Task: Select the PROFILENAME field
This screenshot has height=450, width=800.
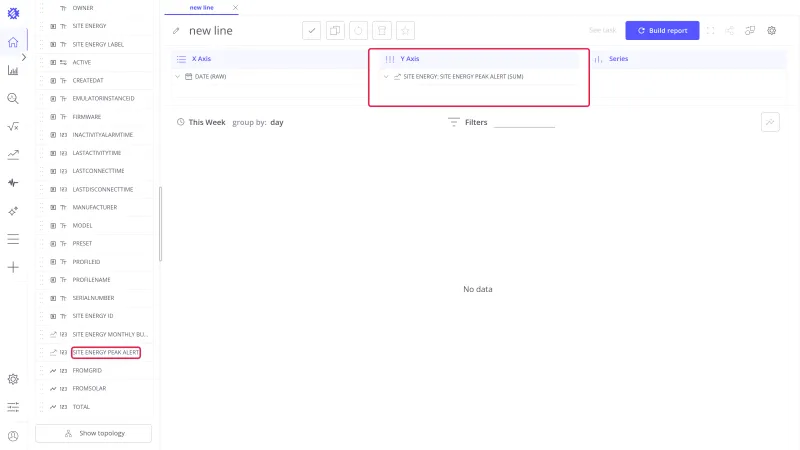Action: coord(91,280)
